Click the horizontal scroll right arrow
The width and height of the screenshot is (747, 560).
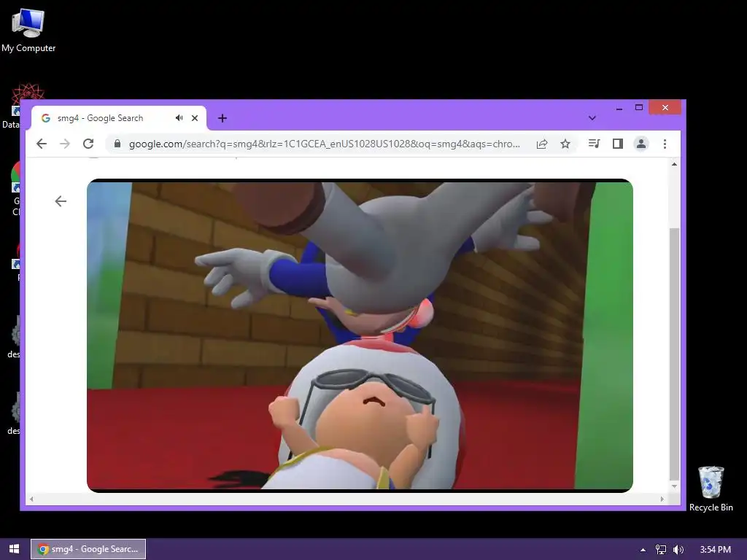click(662, 499)
